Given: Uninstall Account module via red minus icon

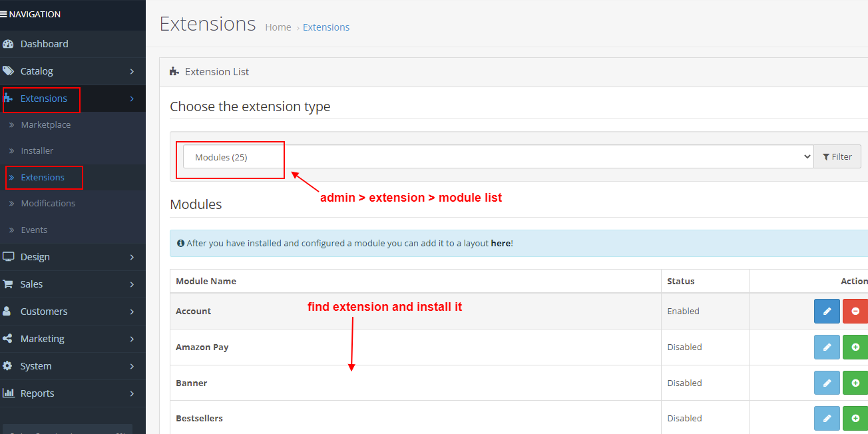Looking at the screenshot, I should click(x=855, y=311).
